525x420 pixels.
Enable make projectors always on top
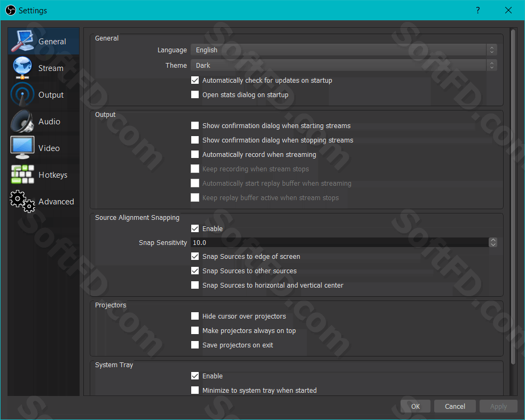(195, 331)
